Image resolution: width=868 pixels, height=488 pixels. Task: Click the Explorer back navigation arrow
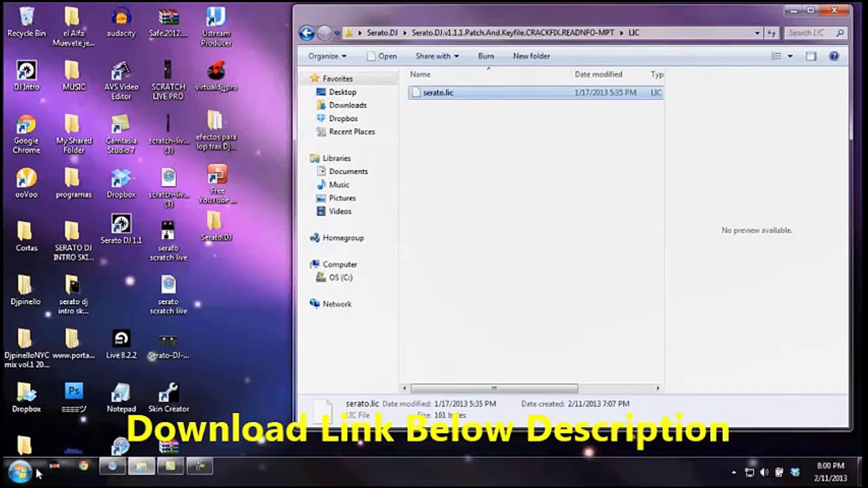(307, 33)
